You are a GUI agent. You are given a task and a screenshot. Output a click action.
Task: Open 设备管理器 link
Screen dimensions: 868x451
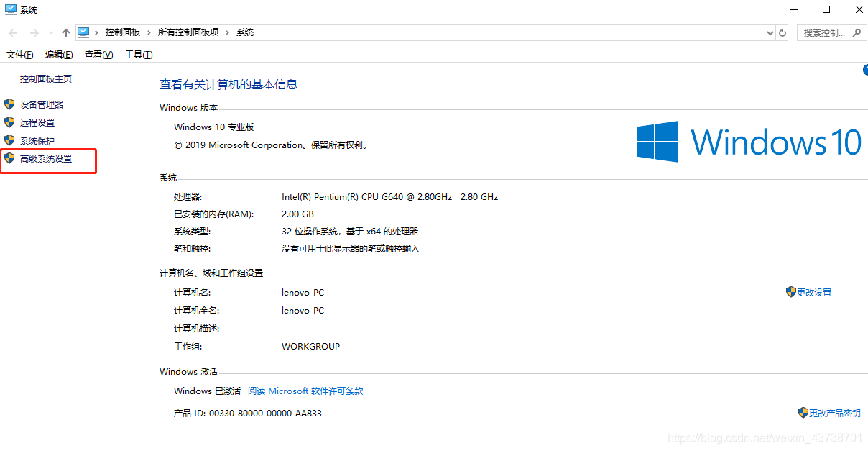click(42, 104)
